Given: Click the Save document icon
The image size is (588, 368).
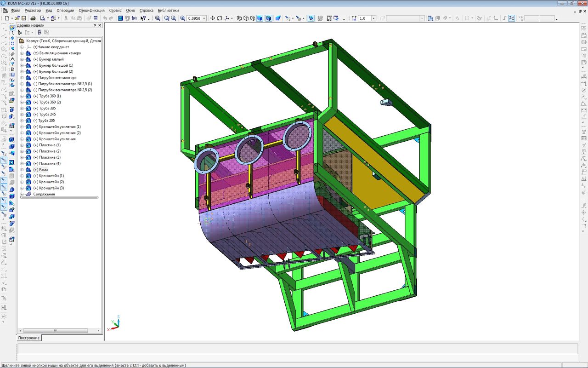Looking at the screenshot, I should pyautogui.click(x=23, y=18).
